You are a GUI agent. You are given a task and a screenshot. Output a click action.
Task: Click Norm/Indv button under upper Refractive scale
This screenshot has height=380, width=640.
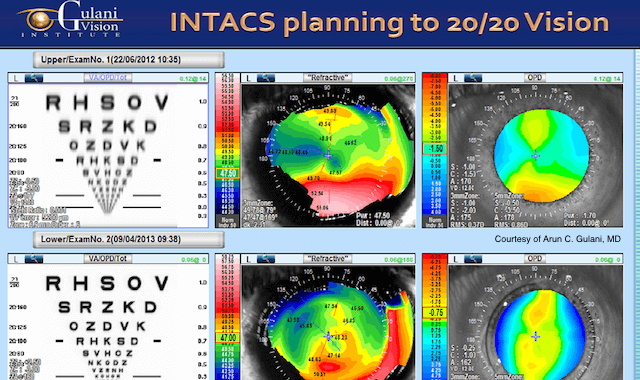click(x=227, y=222)
